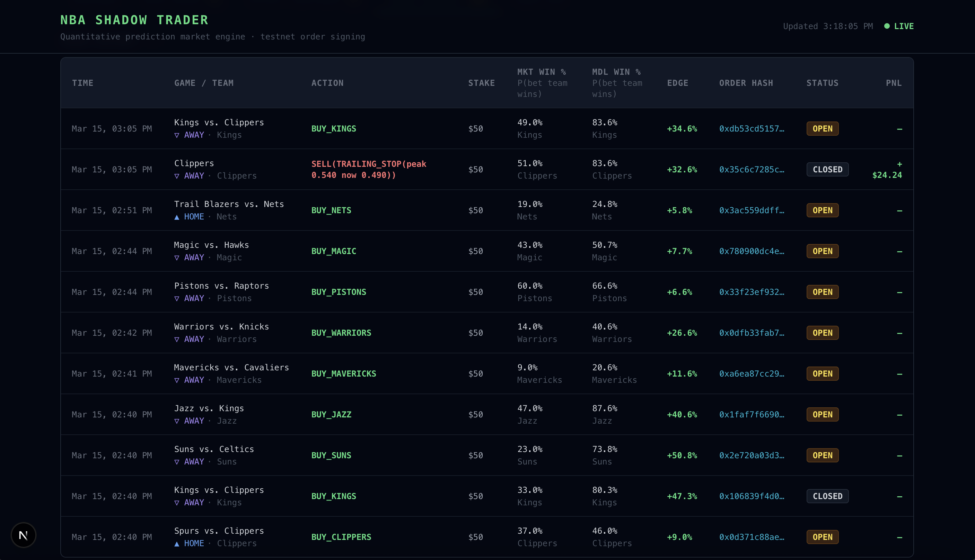Click the STATUS column header

(822, 83)
